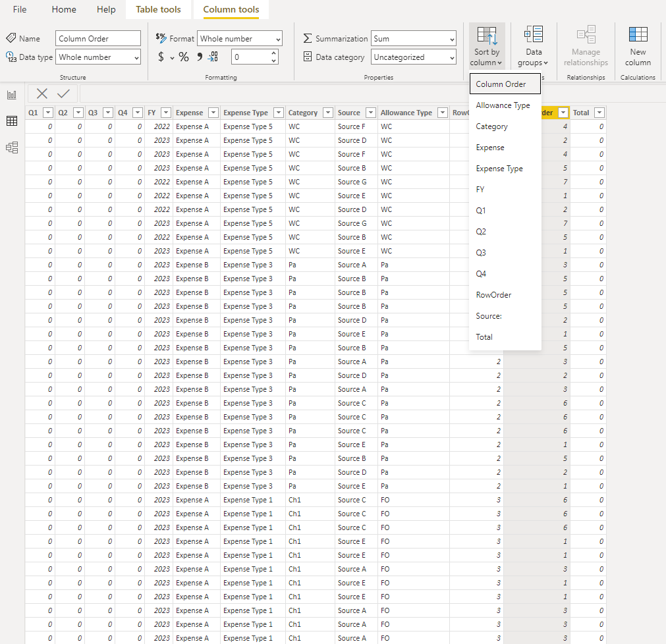Click the Name tag icon
666x644 pixels.
click(x=11, y=38)
